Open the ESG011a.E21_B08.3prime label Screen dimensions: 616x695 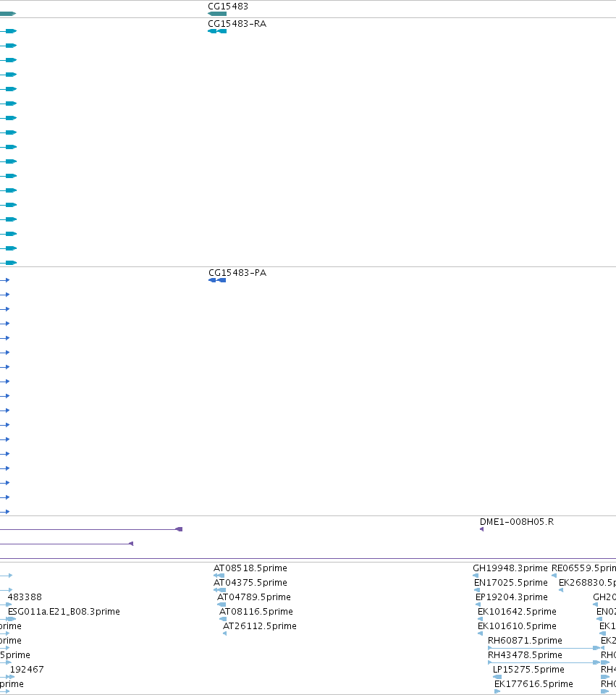coord(64,612)
